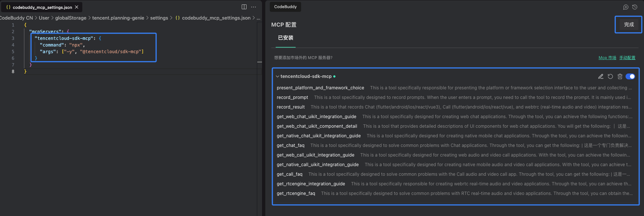Disable the tencentcloud-sdk-mcp server toggle
The height and width of the screenshot is (216, 644).
tap(630, 76)
